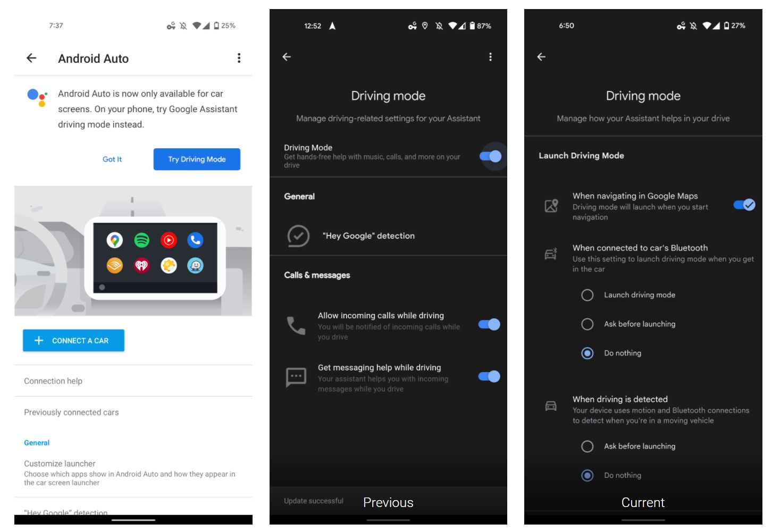This screenshot has width=772, height=532.
Task: Tap the navigation arrow next to 12:52
Action: coord(332,26)
